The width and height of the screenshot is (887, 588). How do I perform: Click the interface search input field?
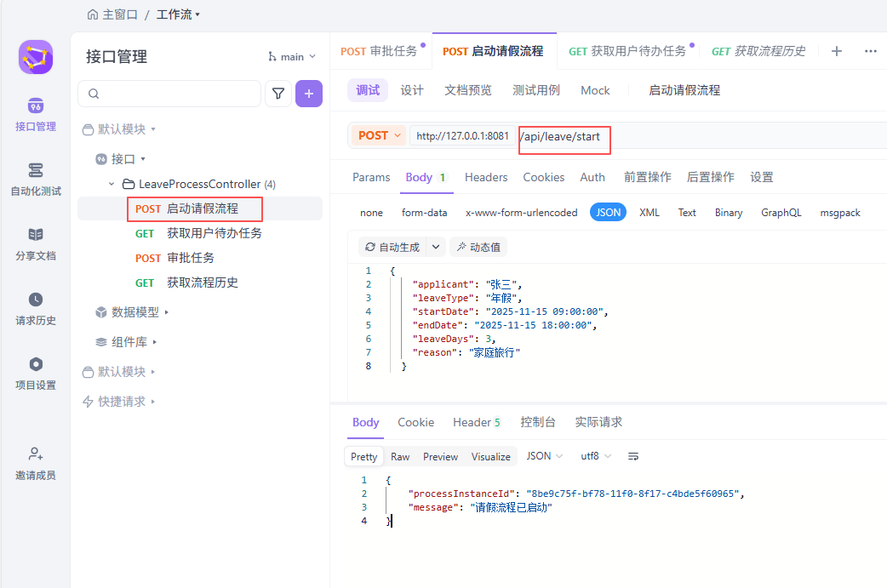pos(169,94)
